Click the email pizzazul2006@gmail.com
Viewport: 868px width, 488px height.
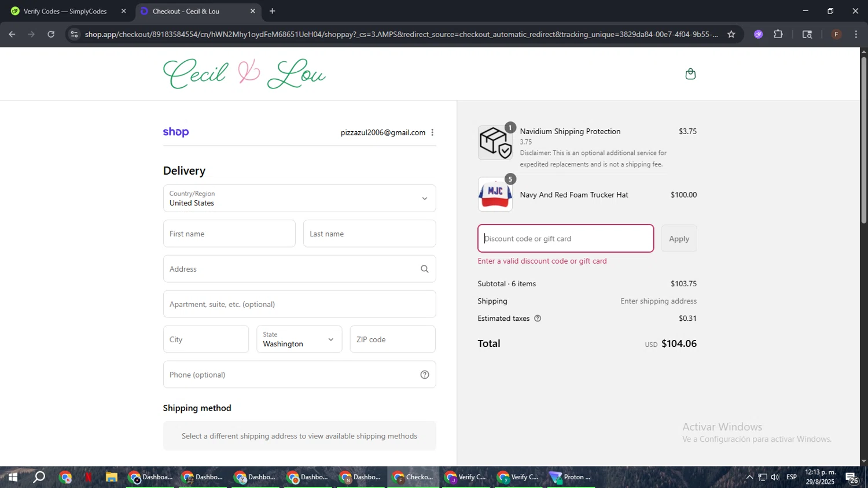(383, 132)
